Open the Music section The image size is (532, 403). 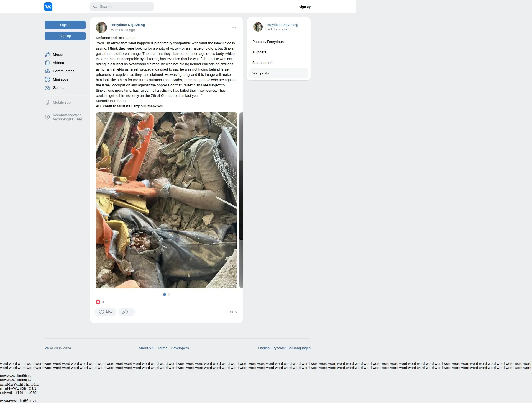58,55
